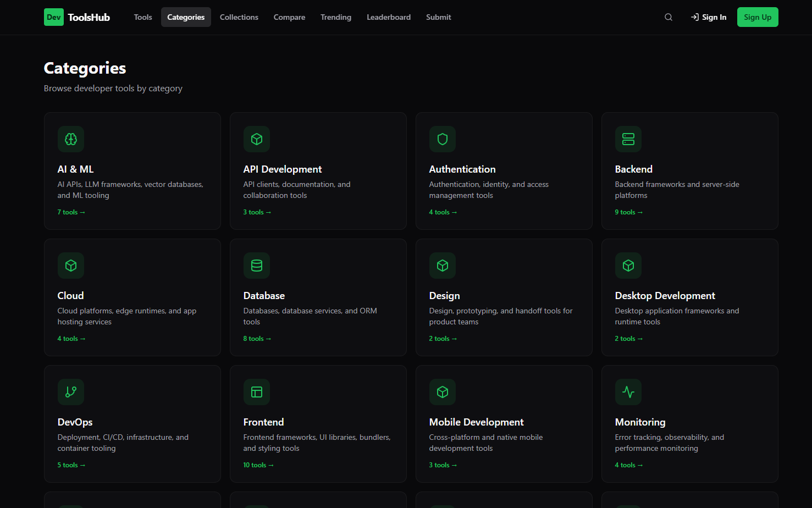
Task: Select the AI & ML brain icon
Action: click(x=70, y=139)
